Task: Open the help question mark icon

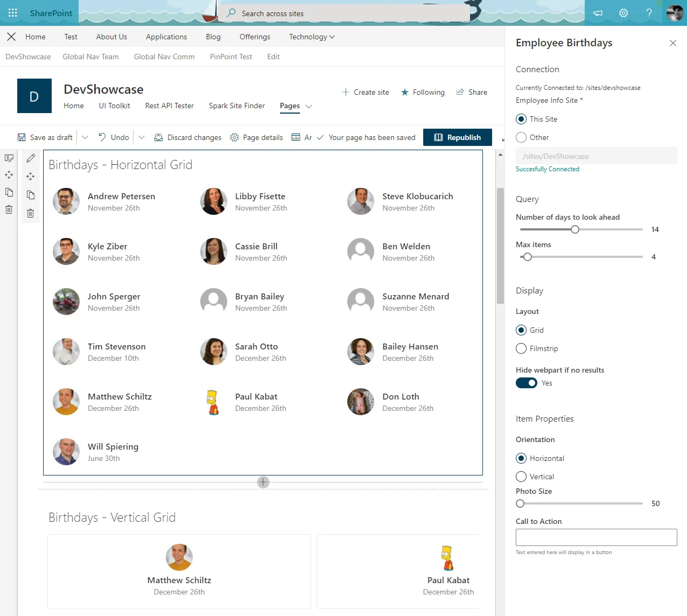Action: [x=649, y=13]
